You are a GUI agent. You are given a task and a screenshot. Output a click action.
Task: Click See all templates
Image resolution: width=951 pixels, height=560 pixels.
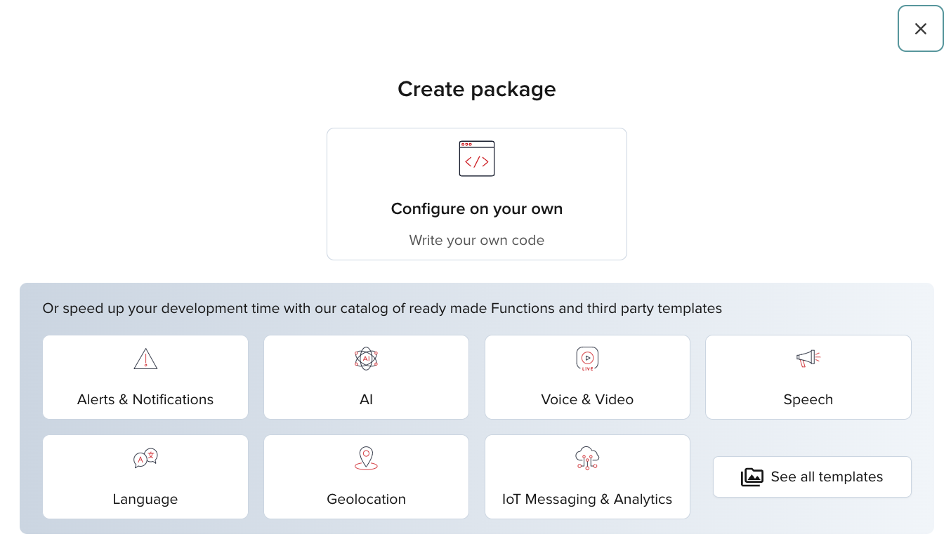(812, 476)
